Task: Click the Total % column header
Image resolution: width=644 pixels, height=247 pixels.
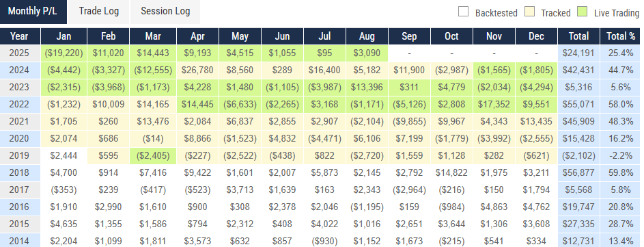Action: tap(621, 36)
